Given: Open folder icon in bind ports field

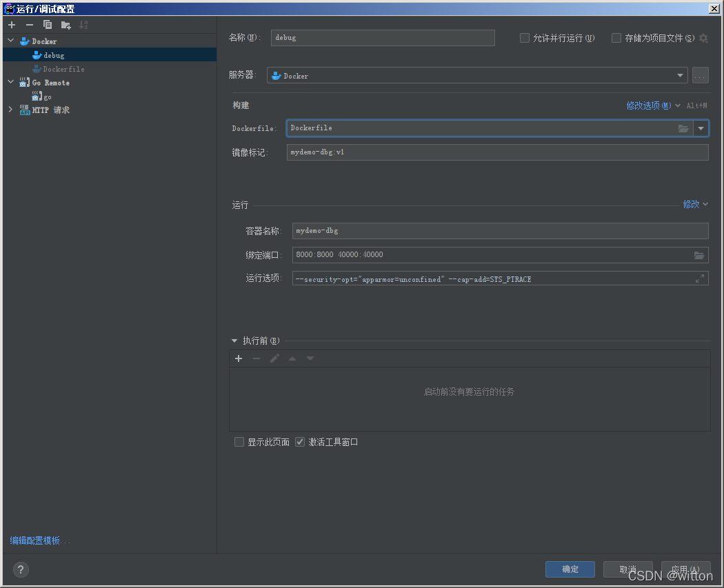Looking at the screenshot, I should (699, 255).
